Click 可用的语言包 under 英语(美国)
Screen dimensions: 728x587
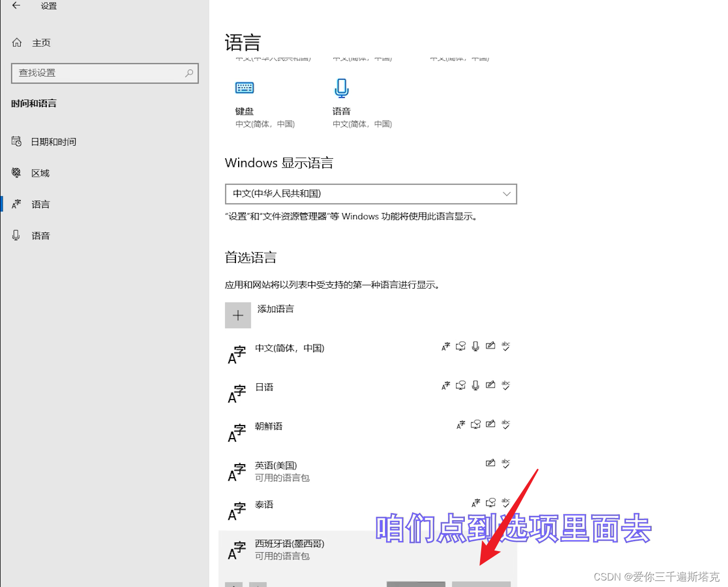coord(282,478)
